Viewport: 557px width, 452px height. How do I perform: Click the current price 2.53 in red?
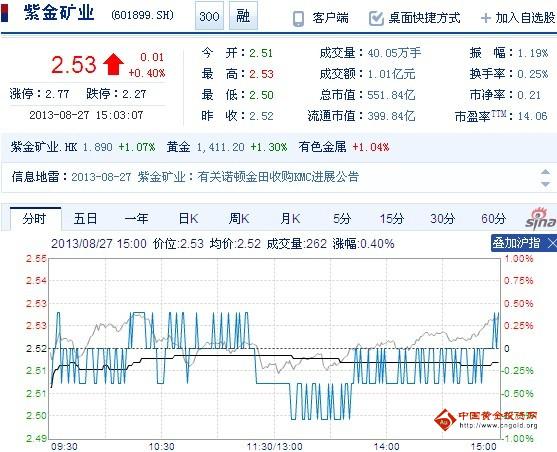(x=74, y=65)
